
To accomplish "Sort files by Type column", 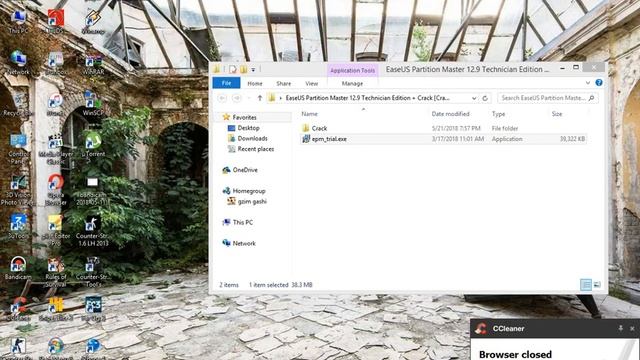I will point(498,114).
